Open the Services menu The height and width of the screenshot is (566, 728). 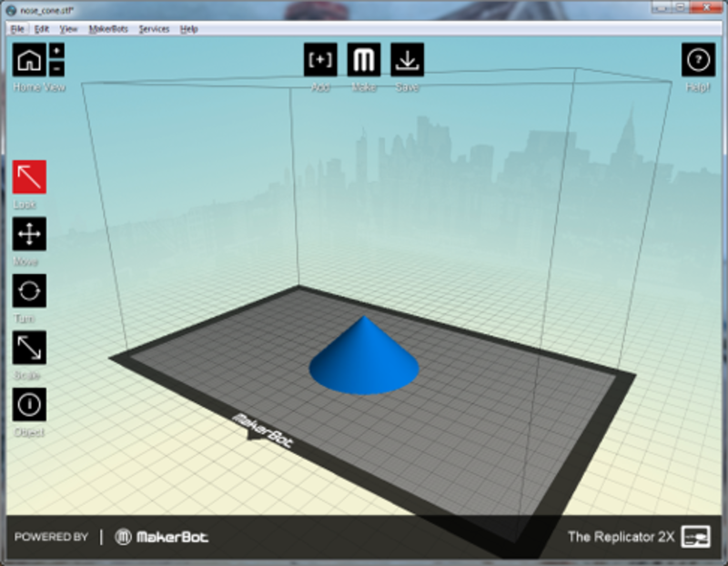(154, 29)
